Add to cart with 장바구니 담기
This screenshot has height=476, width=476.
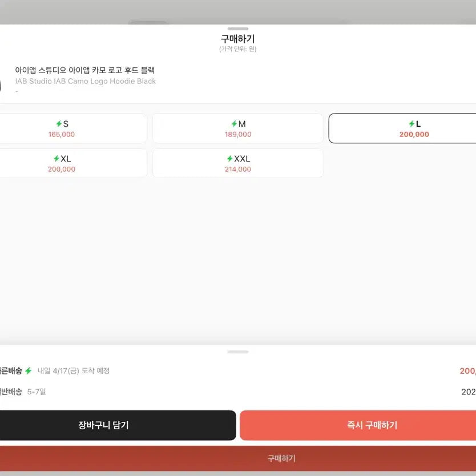(118, 425)
